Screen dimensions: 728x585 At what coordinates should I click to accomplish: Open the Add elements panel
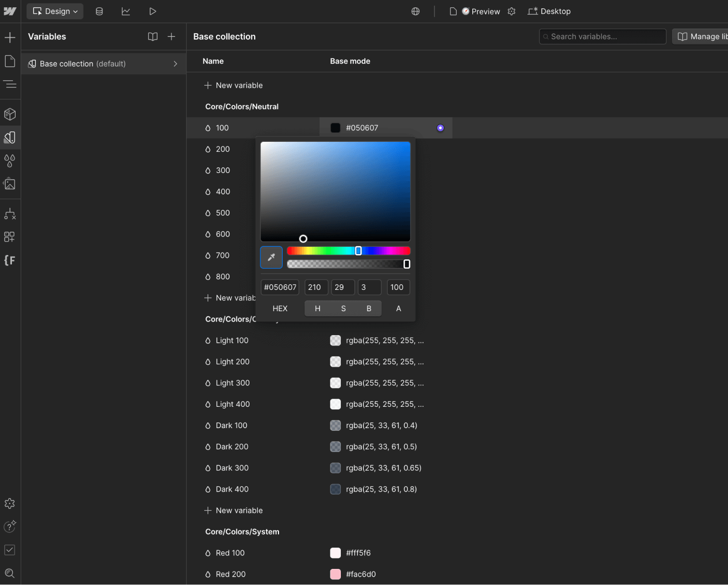click(10, 37)
